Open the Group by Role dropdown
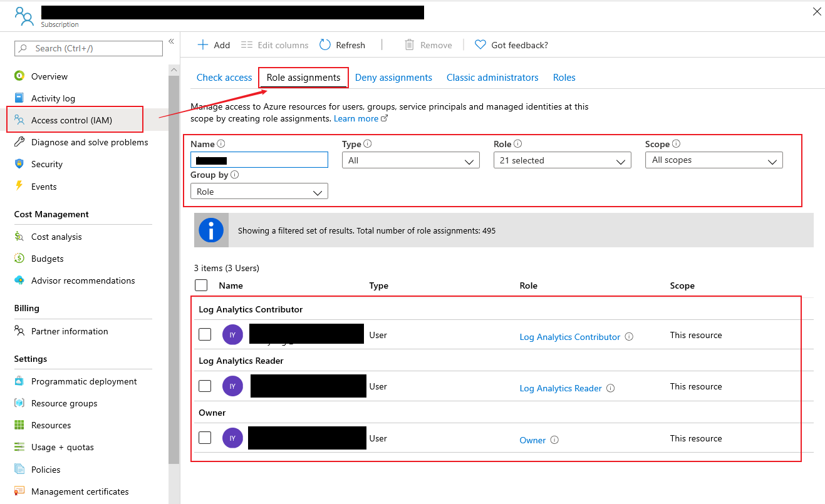This screenshot has height=504, width=825. click(x=259, y=192)
